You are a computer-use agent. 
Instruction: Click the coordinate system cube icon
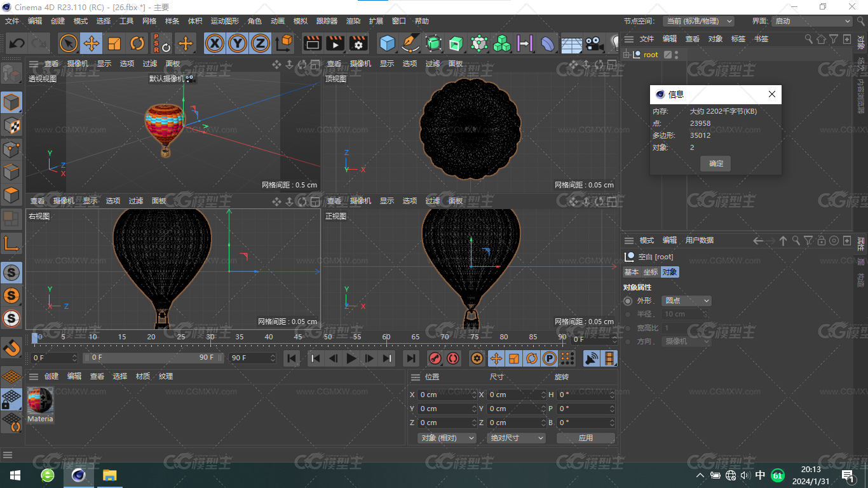point(284,43)
